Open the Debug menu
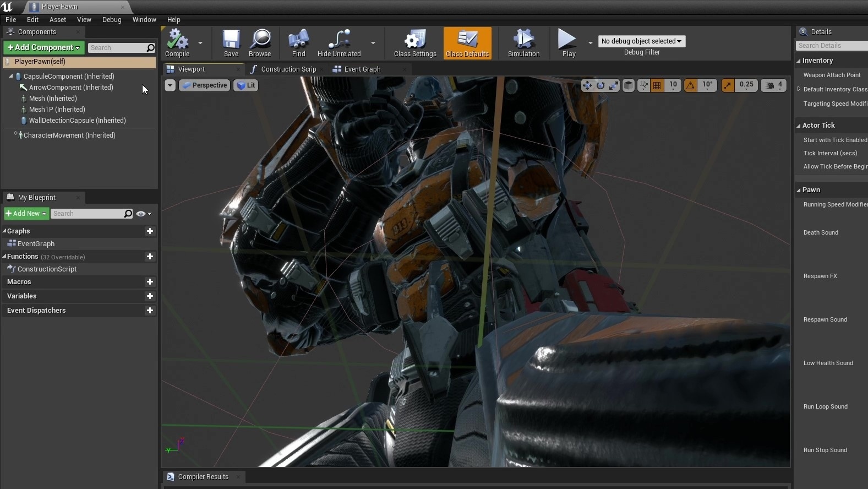The height and width of the screenshot is (489, 868). point(112,20)
